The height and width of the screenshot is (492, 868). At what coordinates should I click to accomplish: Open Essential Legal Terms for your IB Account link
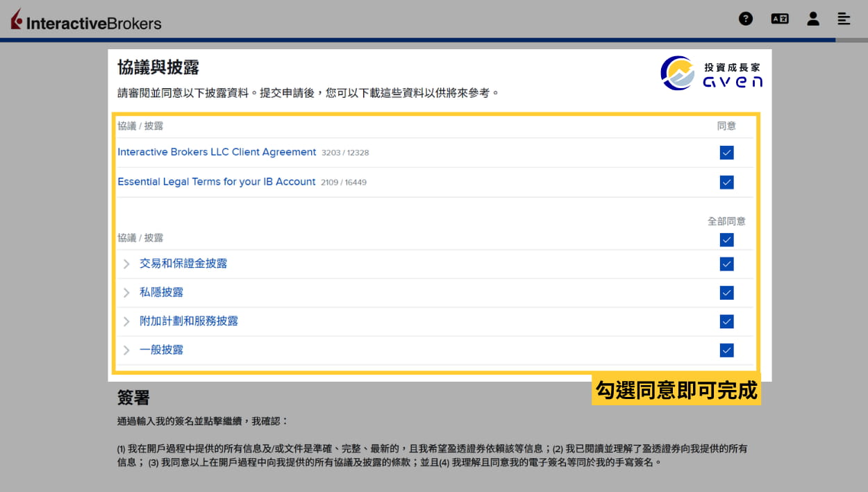pyautogui.click(x=217, y=181)
